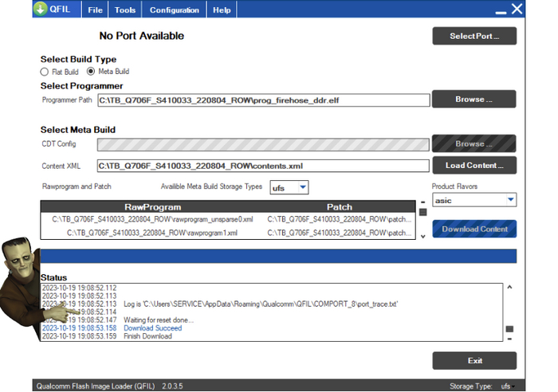Expand the Product Flavors asic dropdown

coord(474,200)
